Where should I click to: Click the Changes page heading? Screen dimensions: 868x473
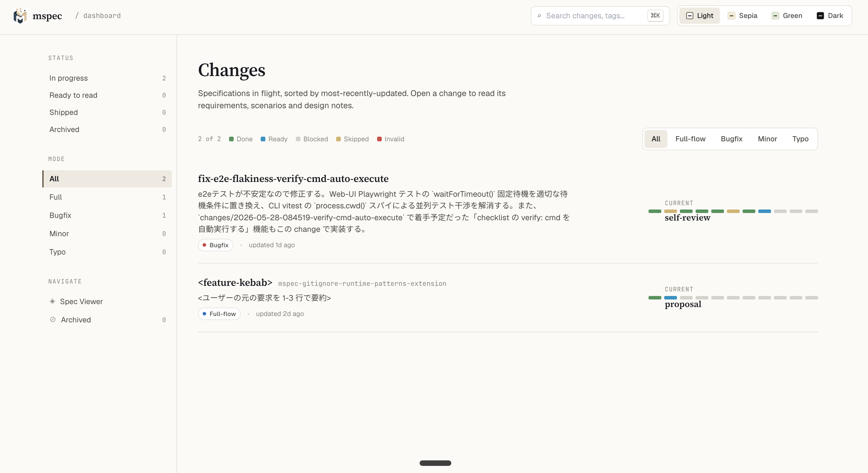coord(231,70)
